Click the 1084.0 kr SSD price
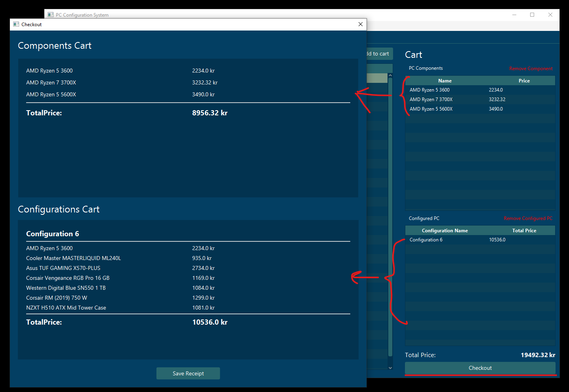The width and height of the screenshot is (569, 392). 203,288
